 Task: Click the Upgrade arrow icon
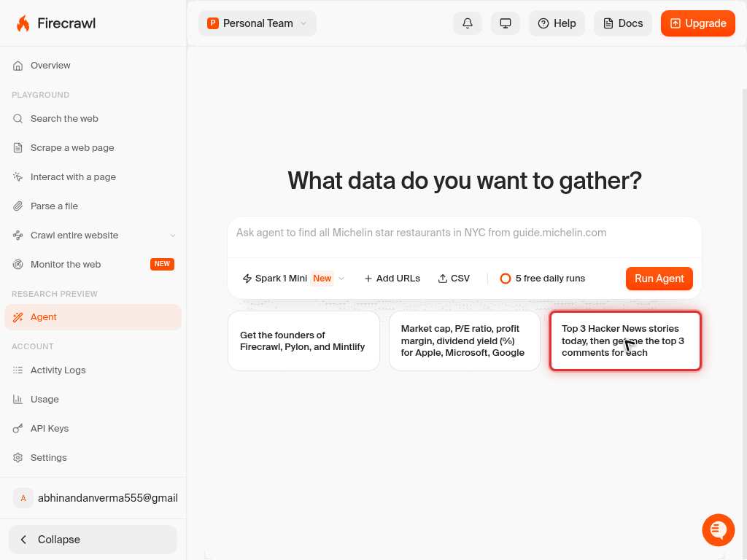(675, 23)
